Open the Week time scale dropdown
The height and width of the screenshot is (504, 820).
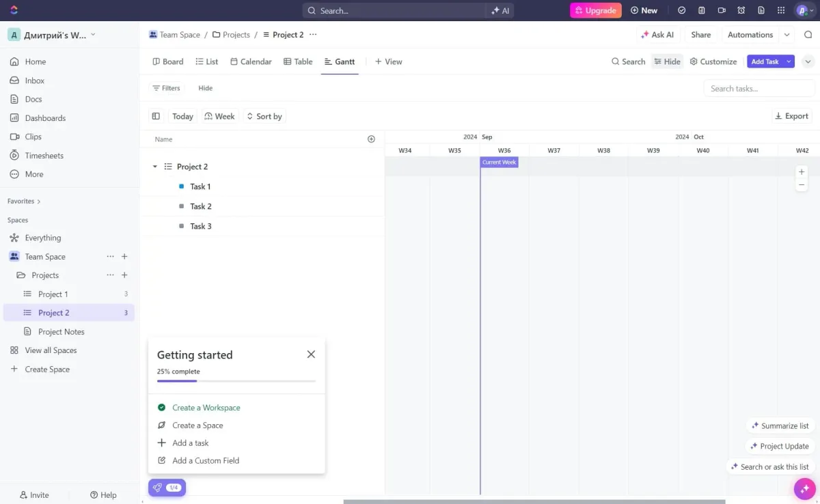(x=219, y=116)
